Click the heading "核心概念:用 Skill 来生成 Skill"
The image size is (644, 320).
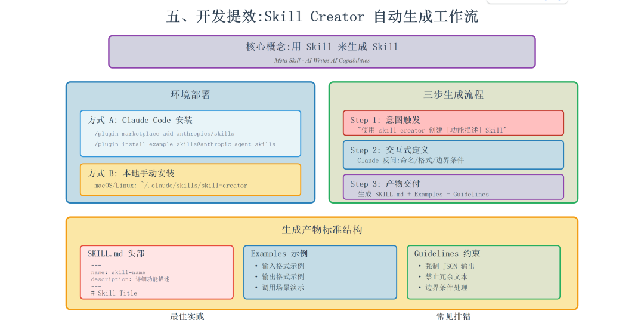[x=322, y=47]
